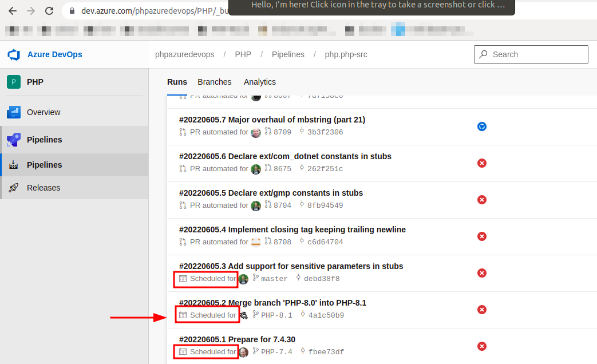Screen dimensions: 597x364
Task: Click the Releases rocket icon
Action: point(14,188)
